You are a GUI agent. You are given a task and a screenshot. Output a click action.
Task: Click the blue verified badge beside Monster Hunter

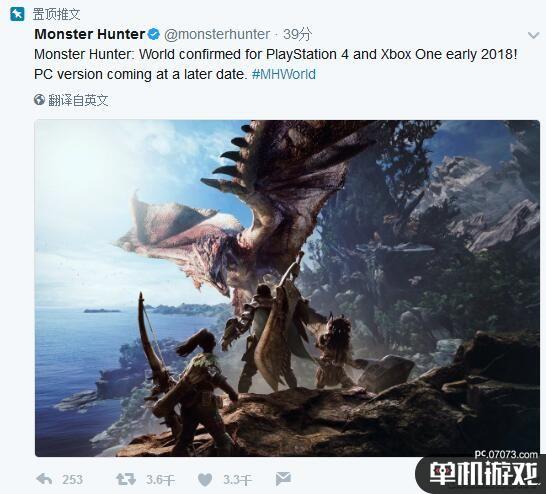(x=154, y=34)
